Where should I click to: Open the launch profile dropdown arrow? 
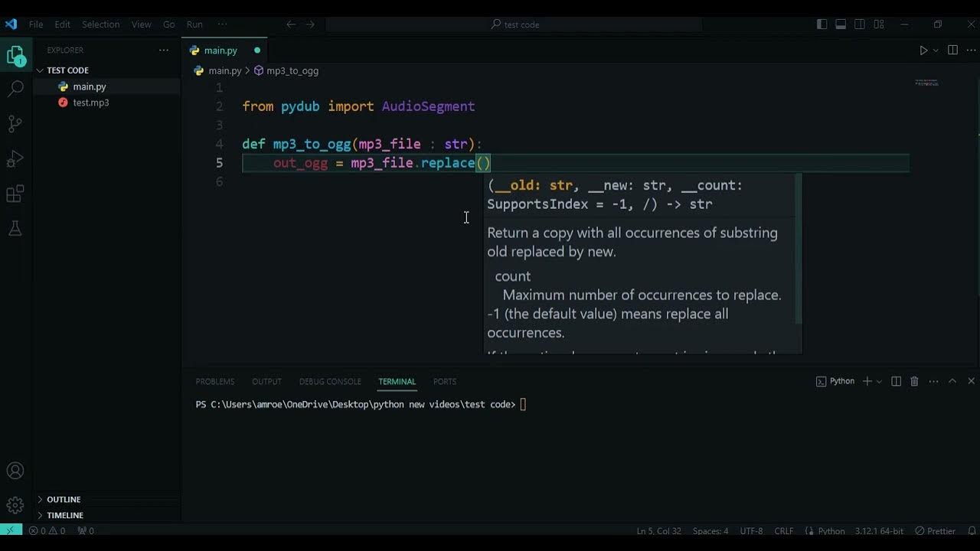[879, 381]
